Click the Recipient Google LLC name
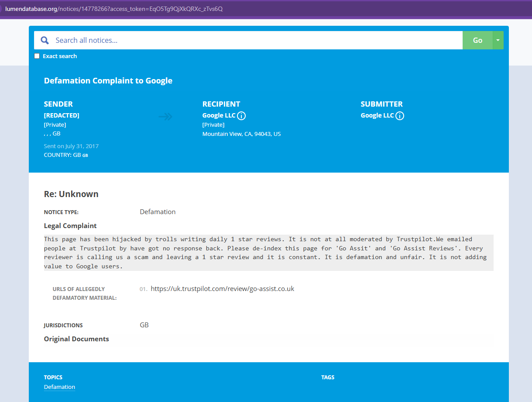Image resolution: width=532 pixels, height=402 pixels. (x=219, y=116)
